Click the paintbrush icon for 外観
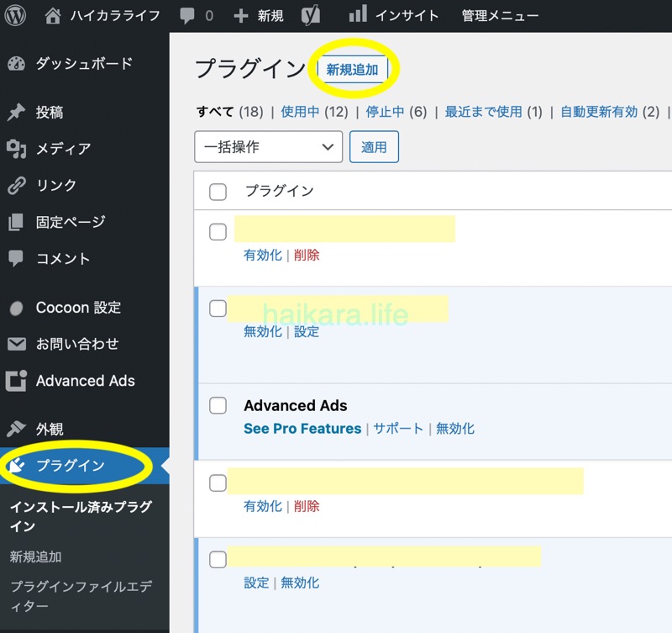This screenshot has height=633, width=672. (16, 429)
